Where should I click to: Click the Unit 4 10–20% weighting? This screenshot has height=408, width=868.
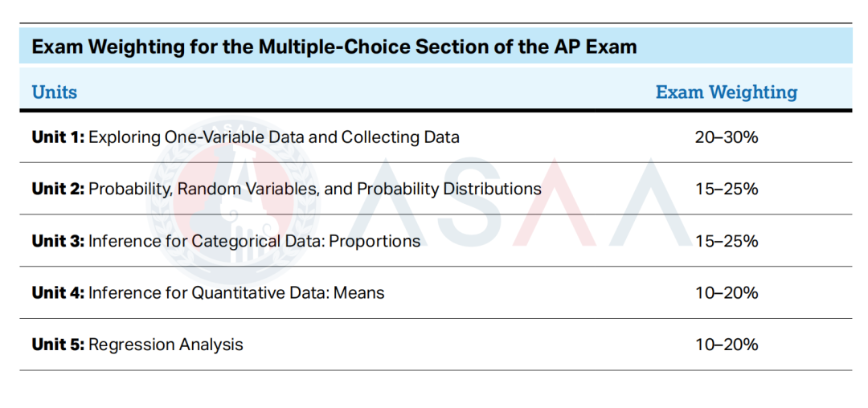pyautogui.click(x=727, y=292)
